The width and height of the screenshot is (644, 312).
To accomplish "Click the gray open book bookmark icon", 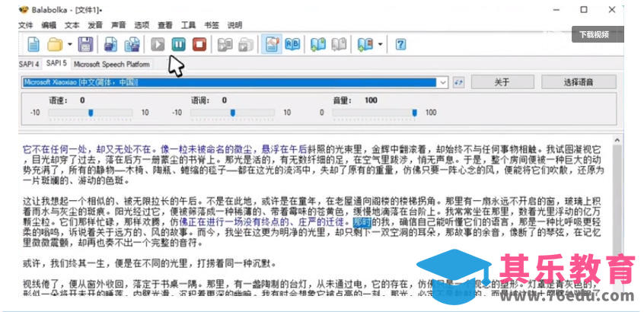I will (x=339, y=44).
